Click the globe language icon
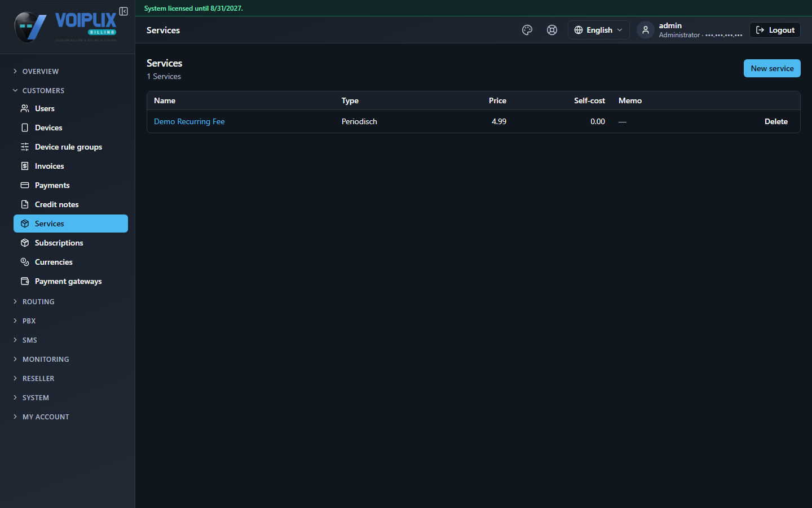The width and height of the screenshot is (812, 508). 579,30
